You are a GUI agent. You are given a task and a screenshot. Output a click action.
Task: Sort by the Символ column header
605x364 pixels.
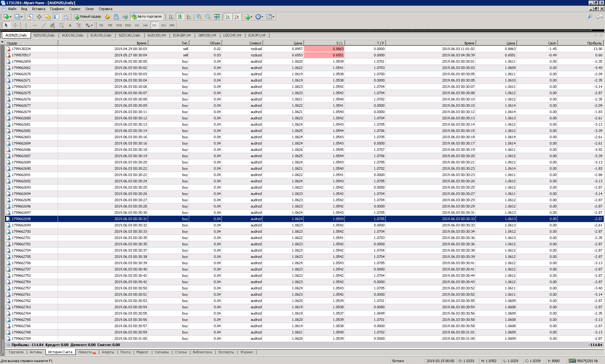242,43
